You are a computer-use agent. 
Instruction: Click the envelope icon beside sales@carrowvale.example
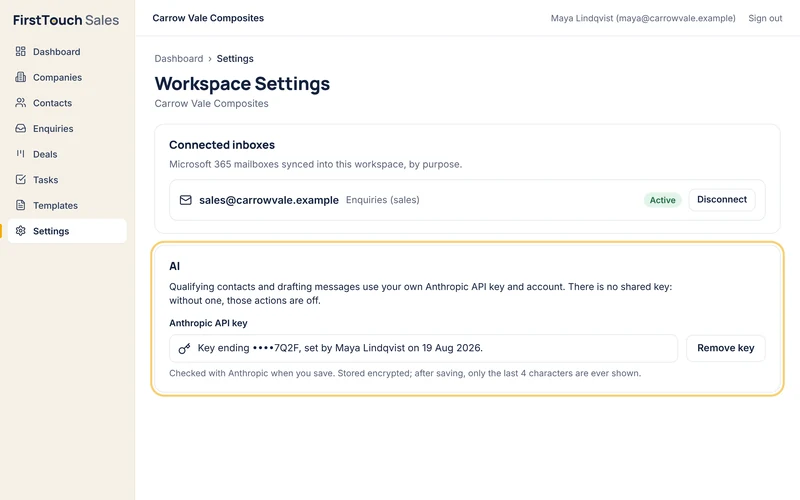[186, 200]
